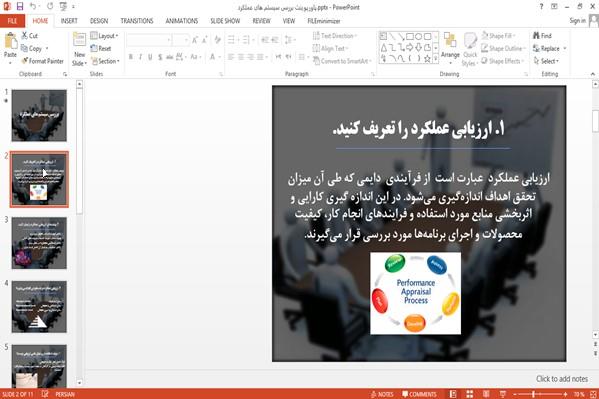Select the Format Painter tool
Image resolution: width=599 pixels, height=399 pixels.
click(x=43, y=61)
